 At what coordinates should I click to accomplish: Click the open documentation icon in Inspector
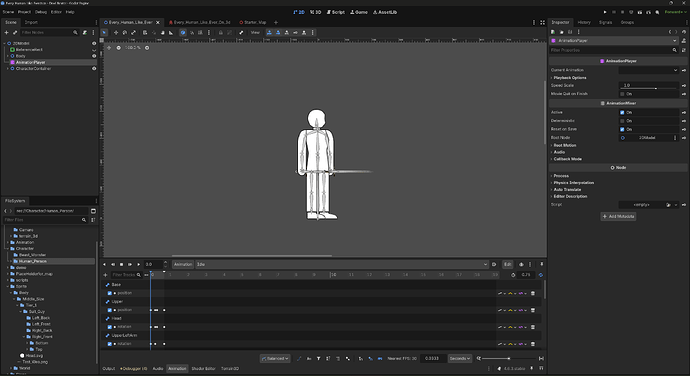(683, 41)
